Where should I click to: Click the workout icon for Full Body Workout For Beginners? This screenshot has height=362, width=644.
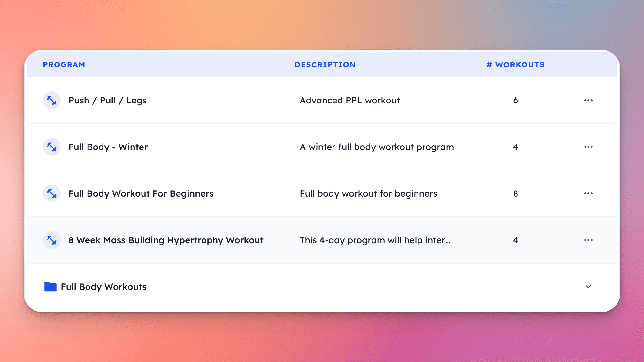click(x=52, y=193)
